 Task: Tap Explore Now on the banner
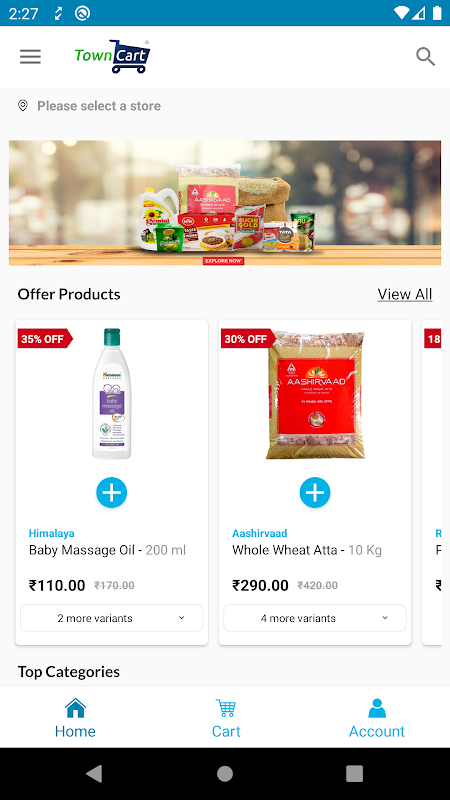click(223, 261)
